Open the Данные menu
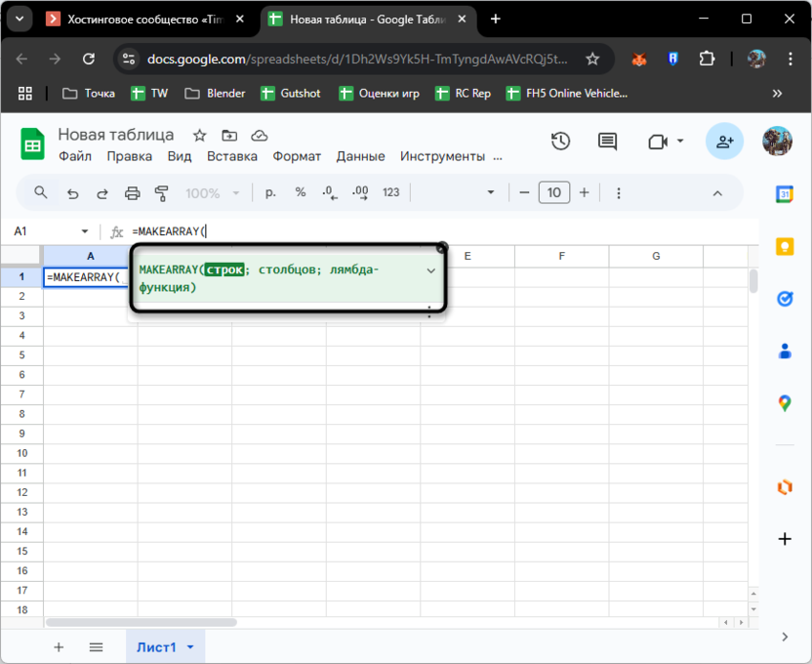Image resolution: width=812 pixels, height=664 pixels. [360, 156]
